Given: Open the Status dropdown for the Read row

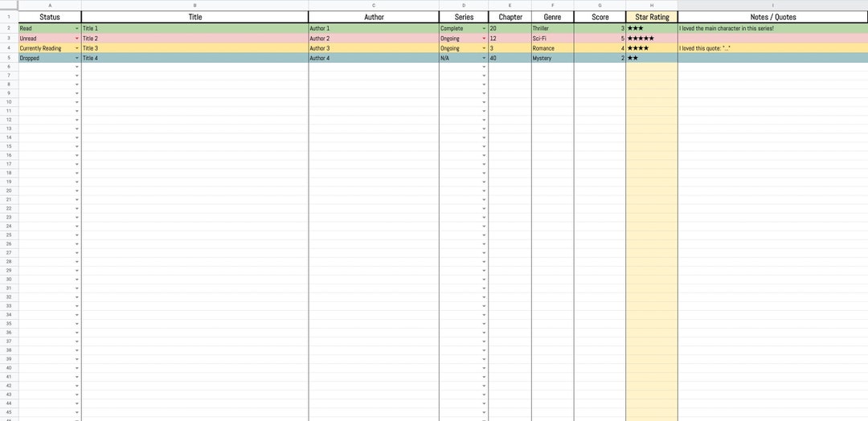Looking at the screenshot, I should (x=77, y=28).
